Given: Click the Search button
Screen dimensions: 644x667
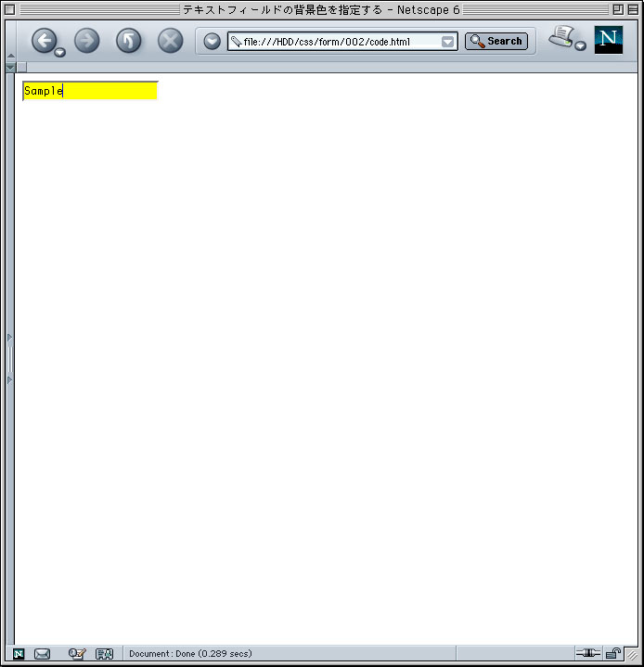Looking at the screenshot, I should point(496,41).
